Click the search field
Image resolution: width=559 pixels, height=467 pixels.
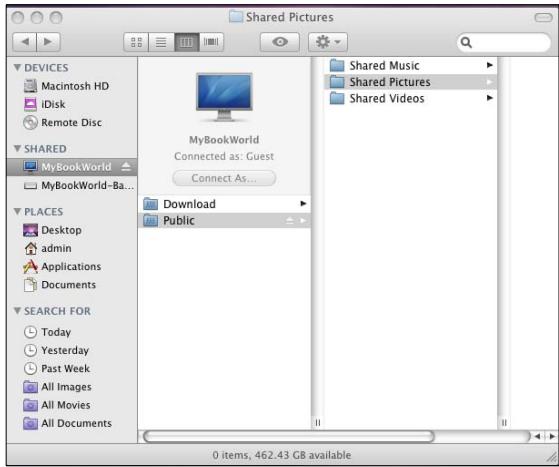coord(503,42)
